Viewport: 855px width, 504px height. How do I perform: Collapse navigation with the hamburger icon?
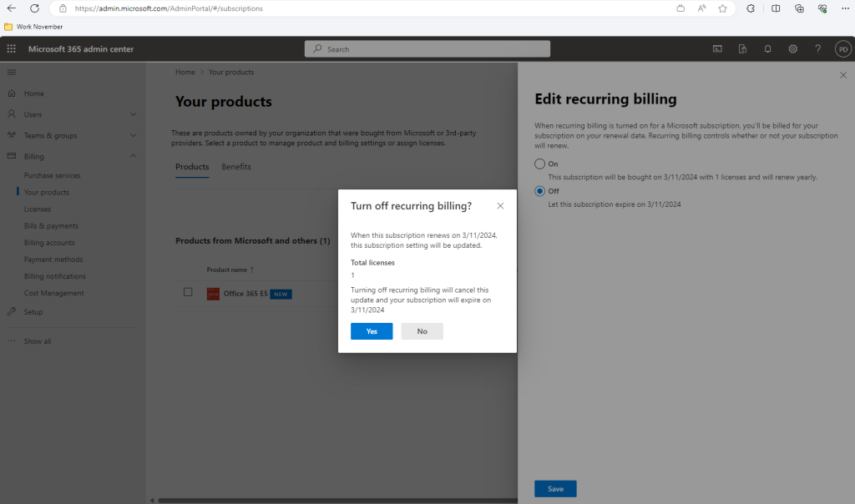(12, 72)
